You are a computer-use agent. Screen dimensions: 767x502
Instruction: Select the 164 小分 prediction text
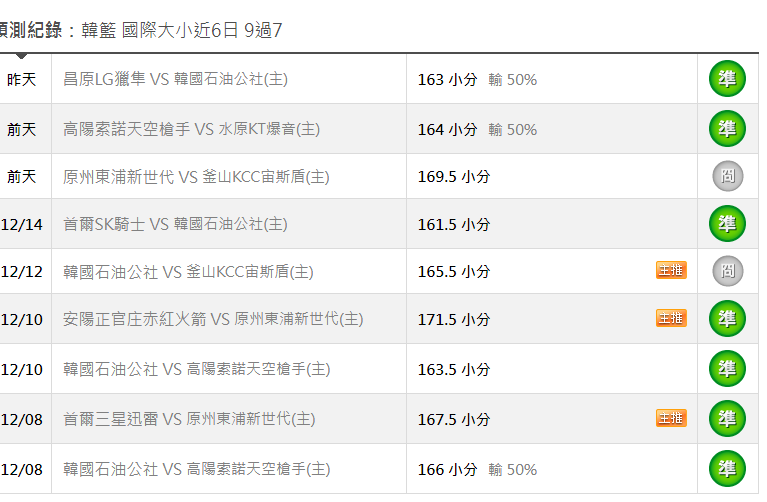pyautogui.click(x=447, y=130)
